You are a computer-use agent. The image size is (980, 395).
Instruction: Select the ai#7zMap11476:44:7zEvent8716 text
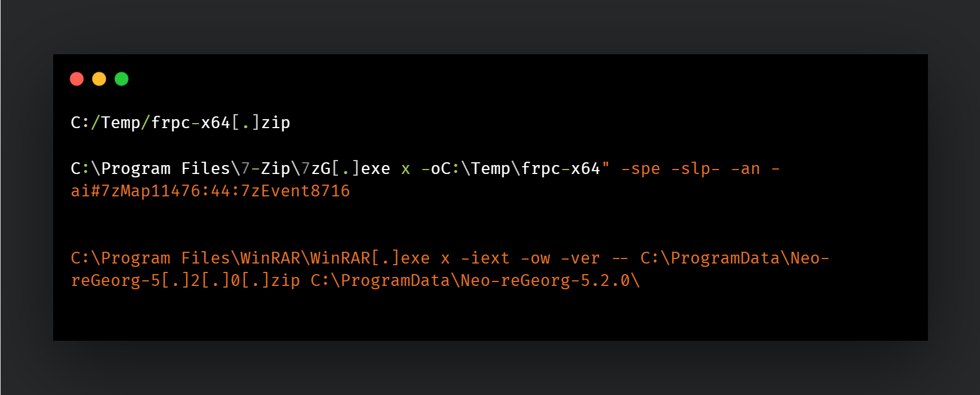coord(210,191)
